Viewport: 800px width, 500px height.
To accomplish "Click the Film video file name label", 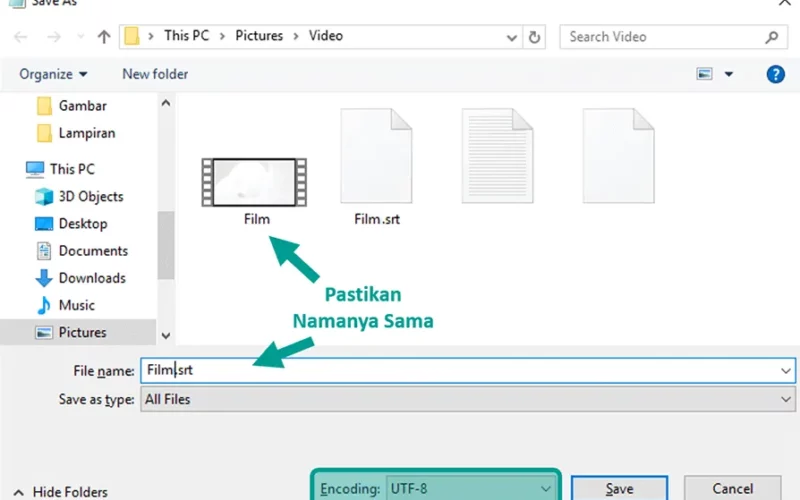I will pos(257,219).
